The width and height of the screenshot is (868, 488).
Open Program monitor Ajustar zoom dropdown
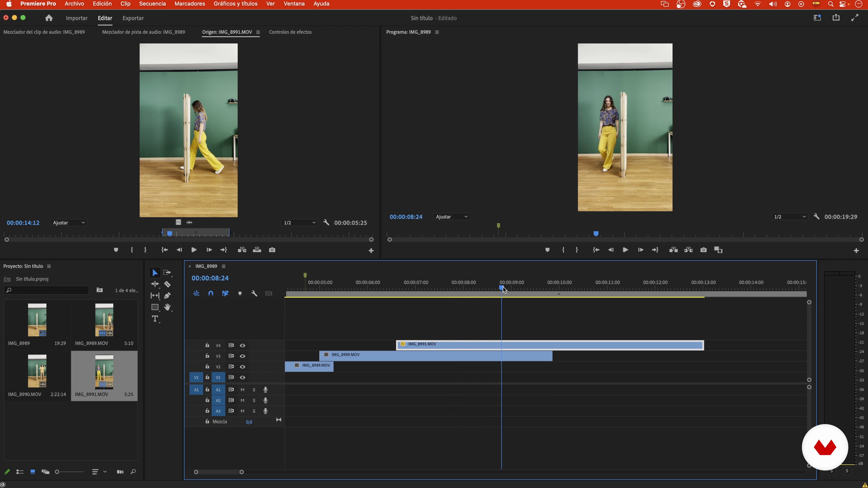tap(452, 217)
